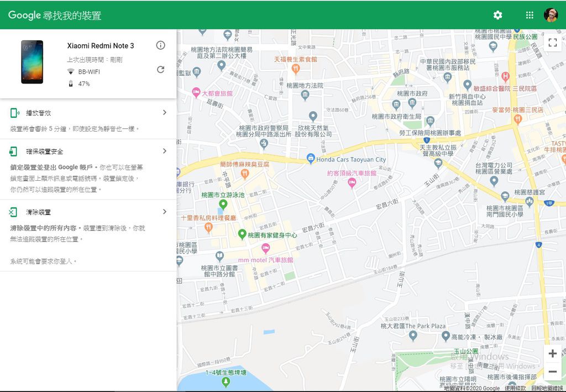Show device info for Xiaomi Redmi Note 3
This screenshot has height=392, width=566.
pos(161,45)
